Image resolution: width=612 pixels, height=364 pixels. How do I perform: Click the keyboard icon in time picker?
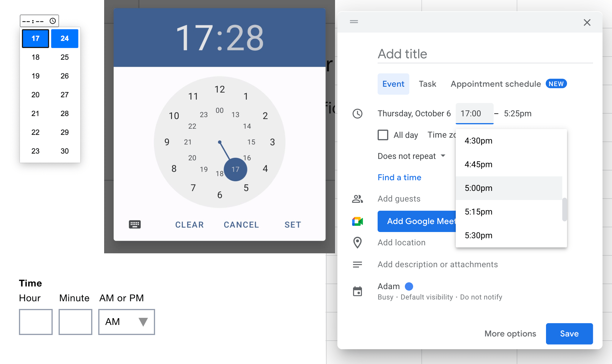coord(135,224)
